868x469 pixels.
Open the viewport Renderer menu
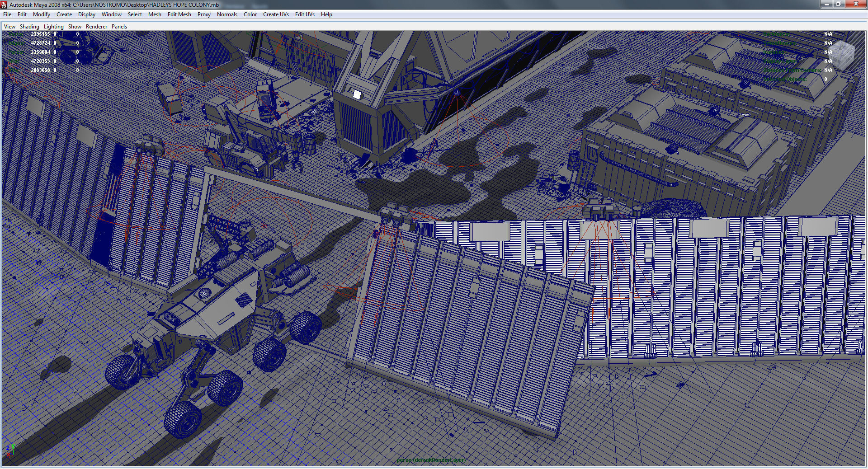pos(97,27)
